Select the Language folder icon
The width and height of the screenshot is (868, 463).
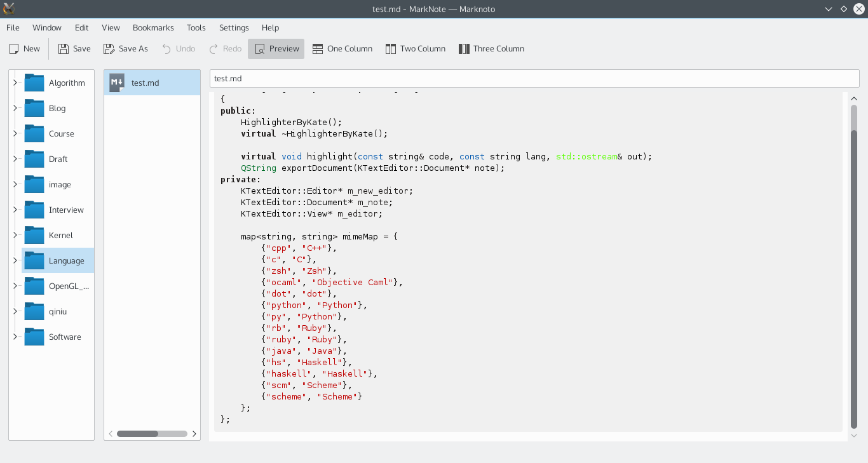click(x=34, y=260)
